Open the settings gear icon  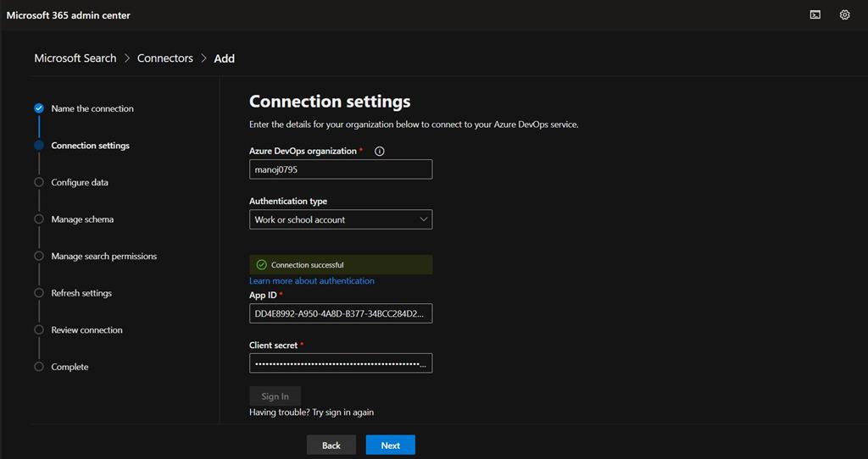(844, 14)
